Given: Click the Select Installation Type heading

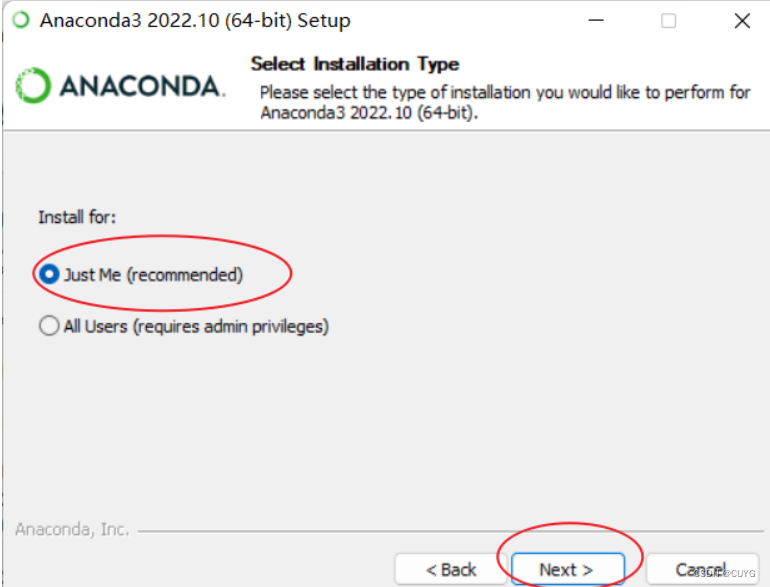Looking at the screenshot, I should [x=355, y=64].
